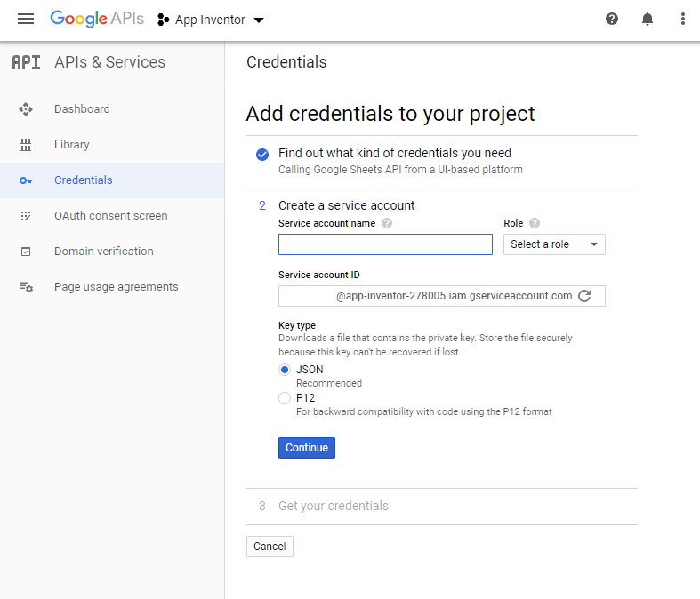700x599 pixels.
Task: Open the notifications bell
Action: tap(648, 20)
